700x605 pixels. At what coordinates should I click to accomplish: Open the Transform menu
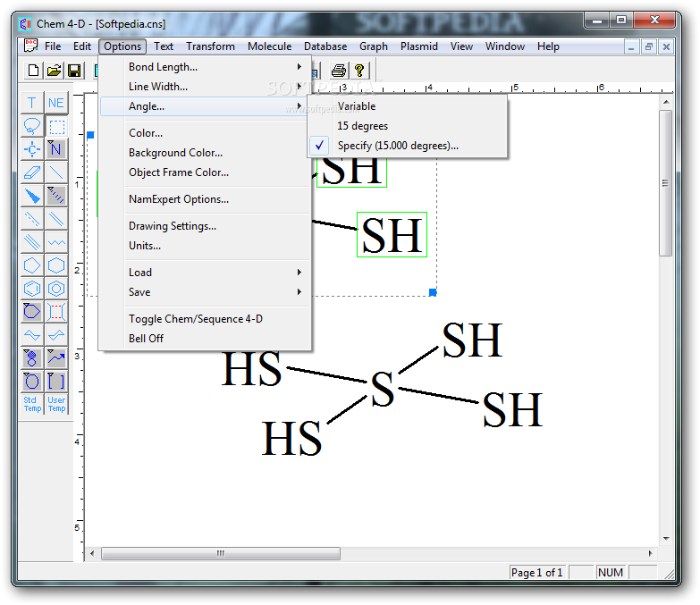(210, 46)
